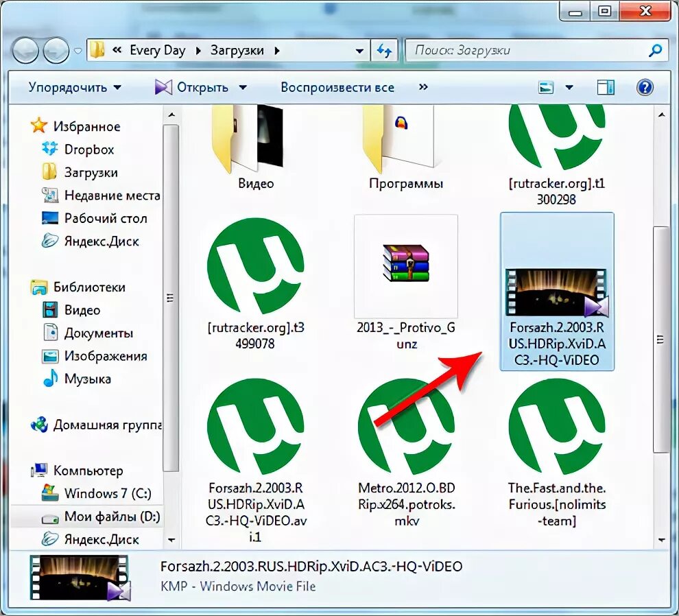Maximize the Explorer window

pos(604,11)
